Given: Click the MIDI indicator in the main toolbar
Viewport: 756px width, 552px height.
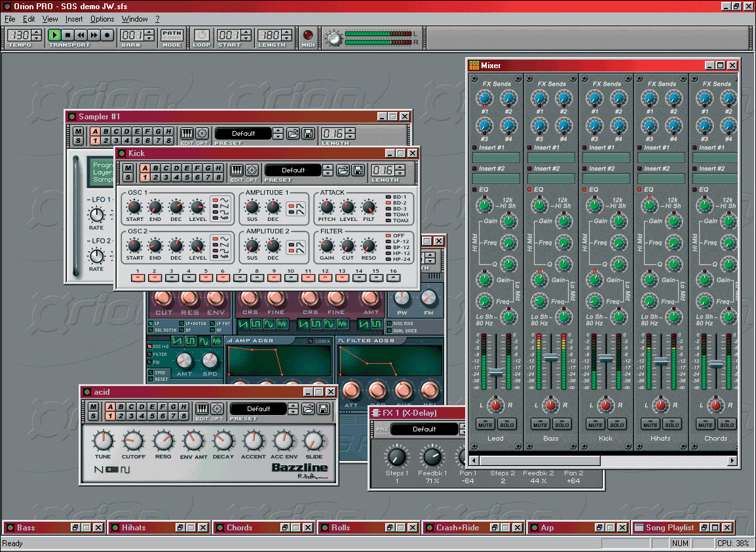Looking at the screenshot, I should click(308, 35).
